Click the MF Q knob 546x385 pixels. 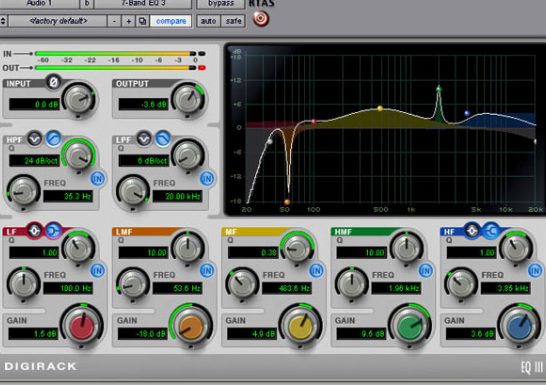pyautogui.click(x=297, y=248)
